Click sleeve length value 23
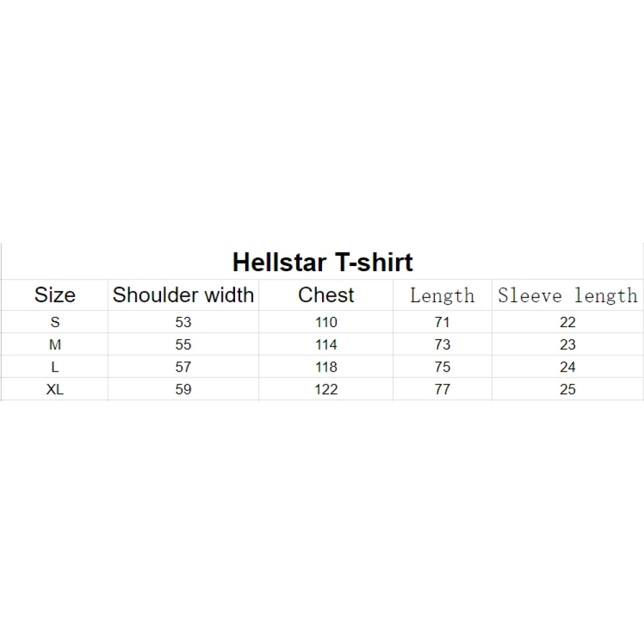Screen dimensions: 644x644 tap(567, 344)
